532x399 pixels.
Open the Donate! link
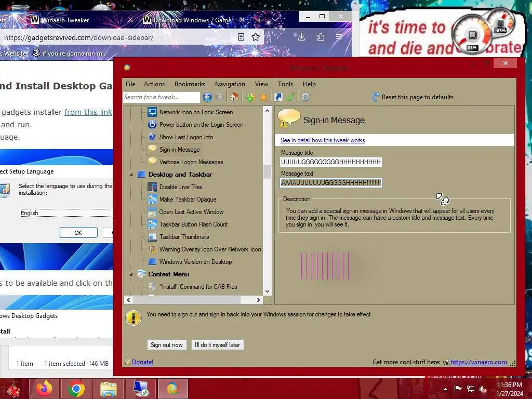142,362
